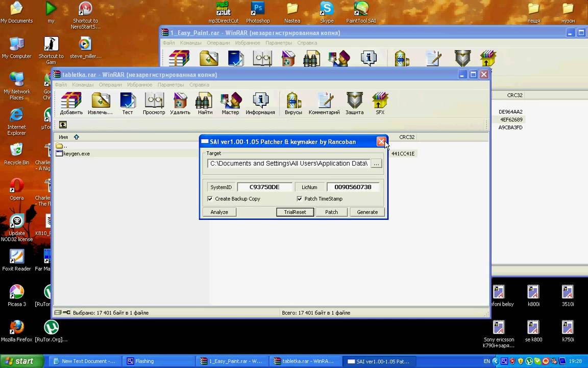Click EN language indicator in tray
This screenshot has width=588, height=368.
coord(487,361)
